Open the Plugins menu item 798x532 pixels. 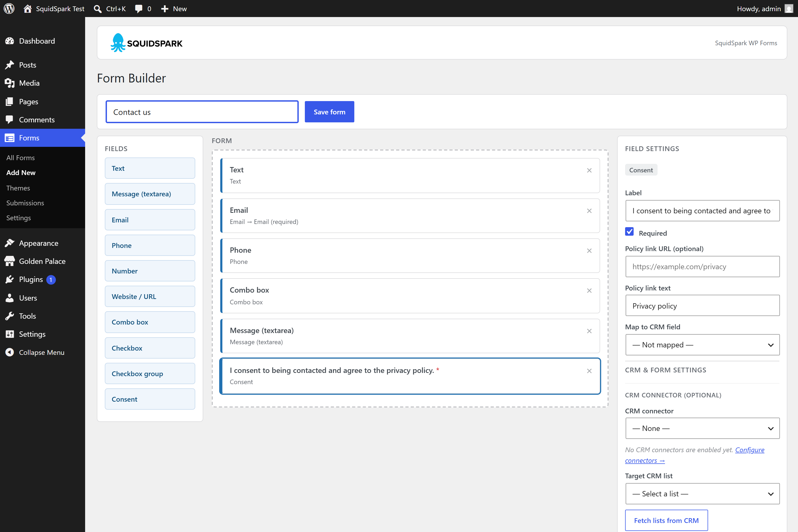click(x=42, y=280)
